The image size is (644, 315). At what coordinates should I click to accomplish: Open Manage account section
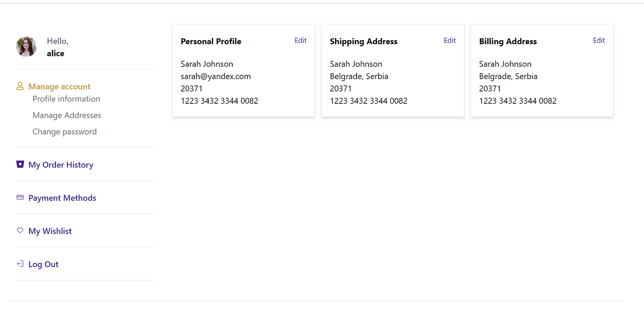59,87
